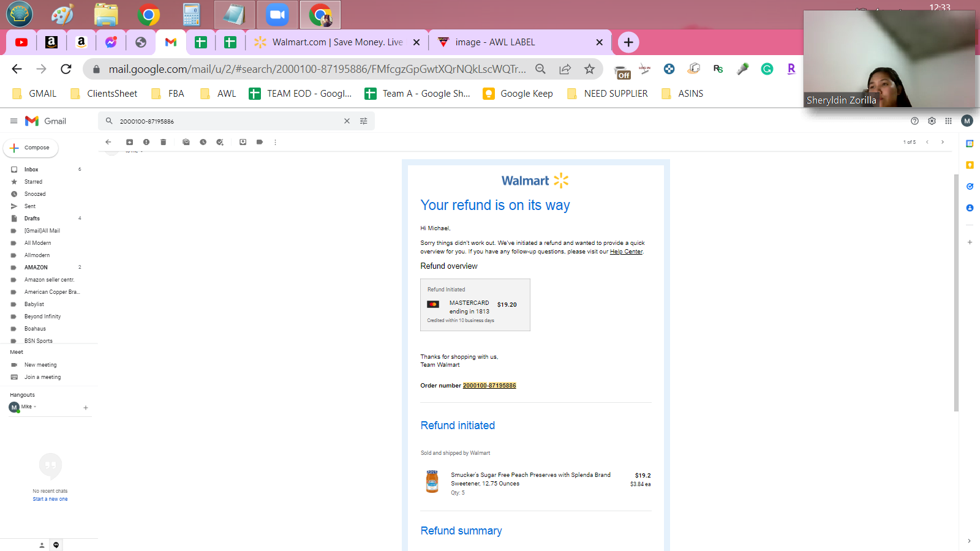Open the Grammarly extension
This screenshot has width=980, height=551.
767,69
